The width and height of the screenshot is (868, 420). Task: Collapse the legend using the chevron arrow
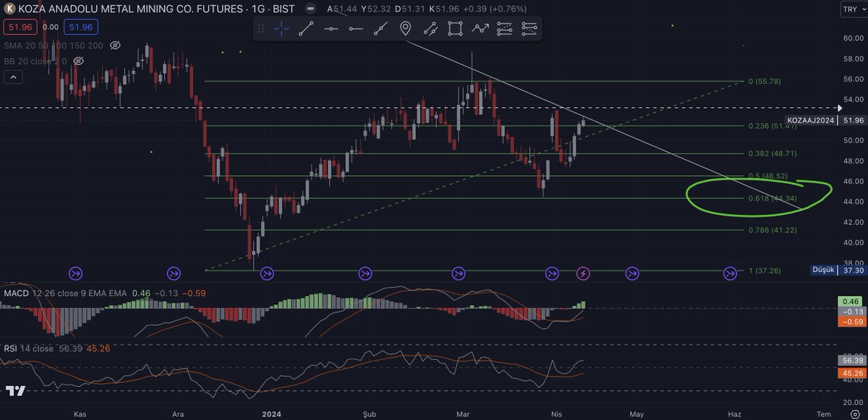[12, 76]
